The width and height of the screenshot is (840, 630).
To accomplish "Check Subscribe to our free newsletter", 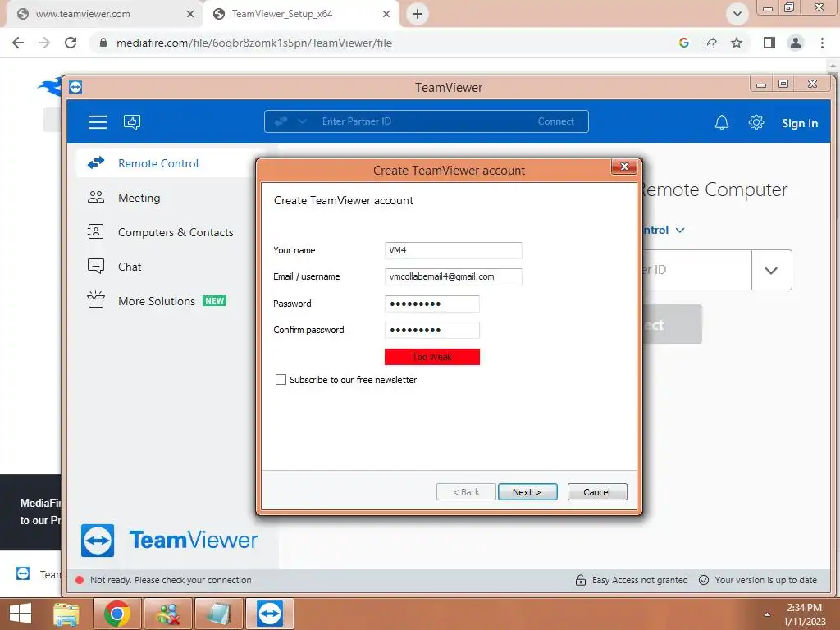I will click(x=281, y=379).
